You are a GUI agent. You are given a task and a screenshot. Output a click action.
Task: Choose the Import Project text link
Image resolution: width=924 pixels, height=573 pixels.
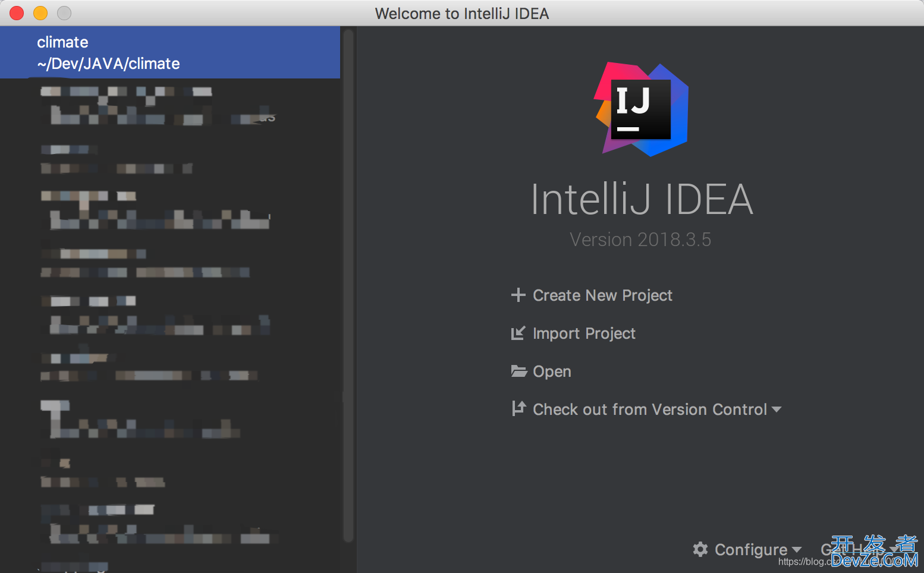[x=584, y=333]
